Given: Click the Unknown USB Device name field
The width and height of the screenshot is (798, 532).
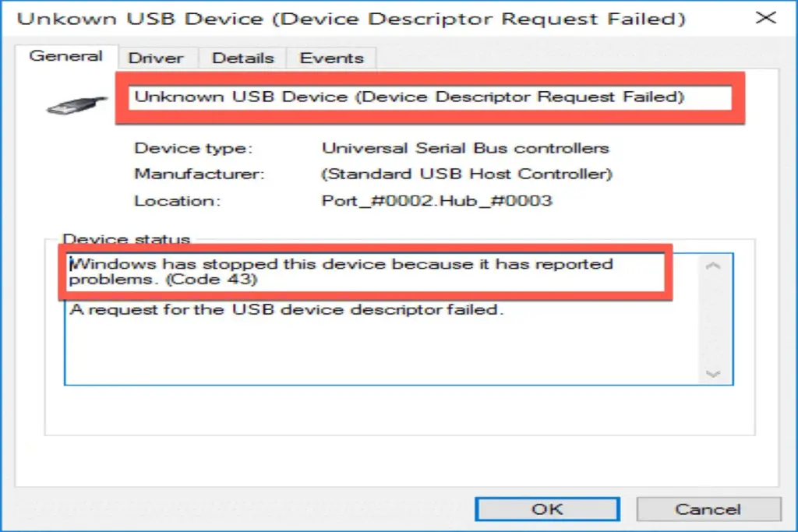Looking at the screenshot, I should (429, 97).
